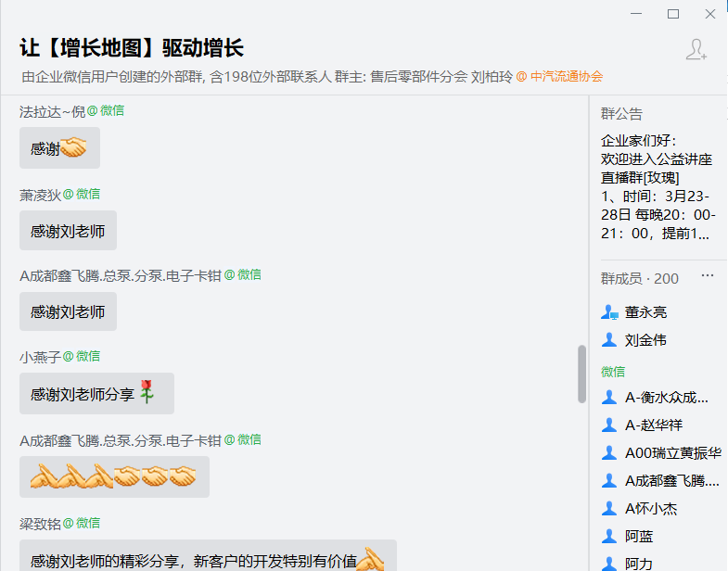Click avatar icon next to A-赵华祥

[x=609, y=425]
